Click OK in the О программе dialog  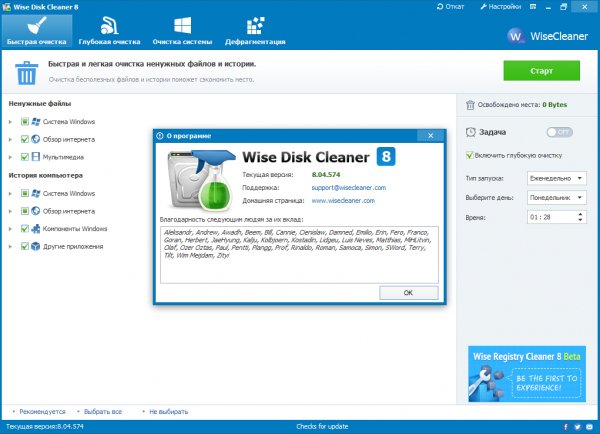(409, 293)
